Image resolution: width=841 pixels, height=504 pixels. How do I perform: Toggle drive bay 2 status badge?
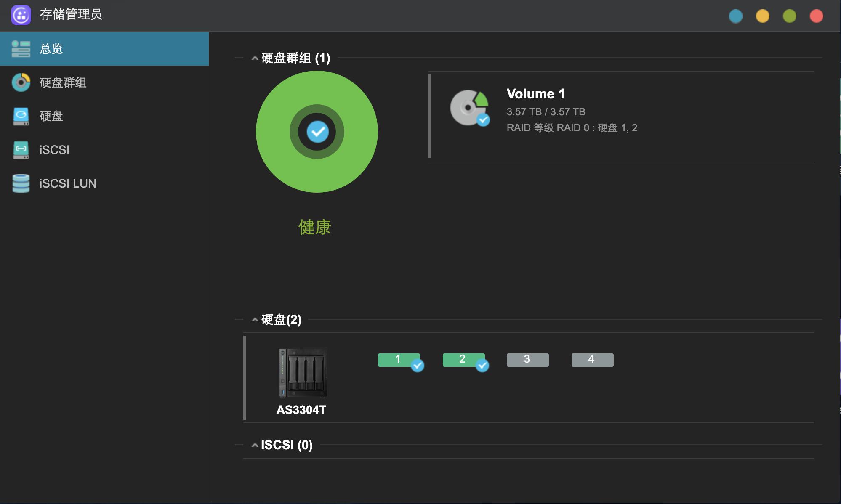pyautogui.click(x=466, y=360)
